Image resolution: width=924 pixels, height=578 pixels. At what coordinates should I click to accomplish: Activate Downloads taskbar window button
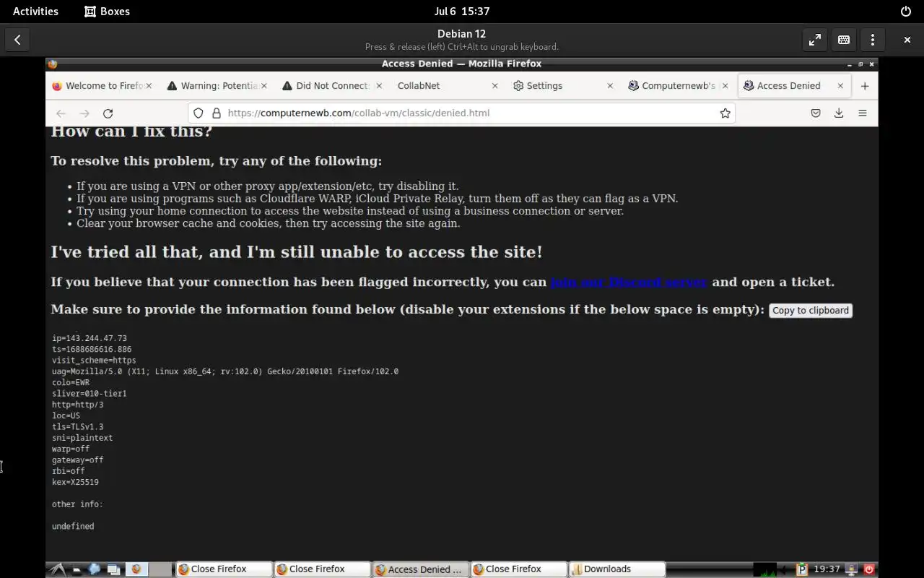click(617, 569)
